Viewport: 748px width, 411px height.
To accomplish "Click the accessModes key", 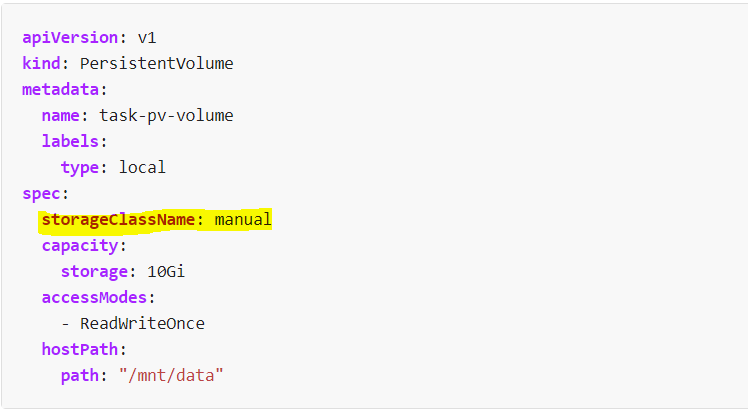I will coord(94,297).
